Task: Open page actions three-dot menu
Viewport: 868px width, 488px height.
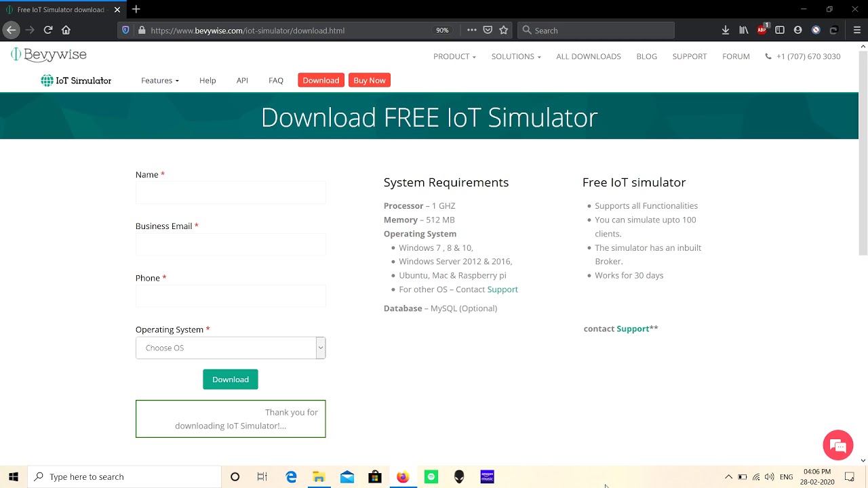Action: (472, 30)
